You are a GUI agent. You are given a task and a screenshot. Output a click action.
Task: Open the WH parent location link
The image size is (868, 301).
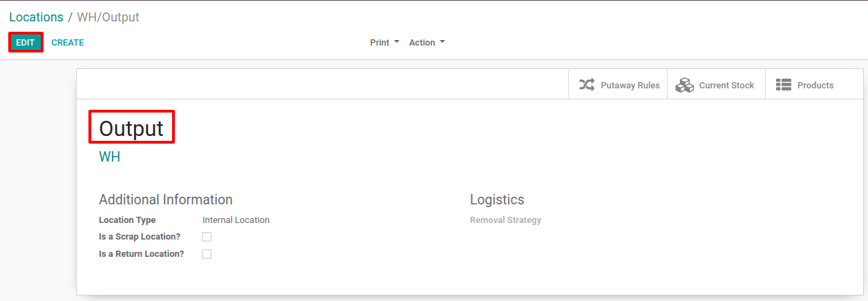(110, 157)
